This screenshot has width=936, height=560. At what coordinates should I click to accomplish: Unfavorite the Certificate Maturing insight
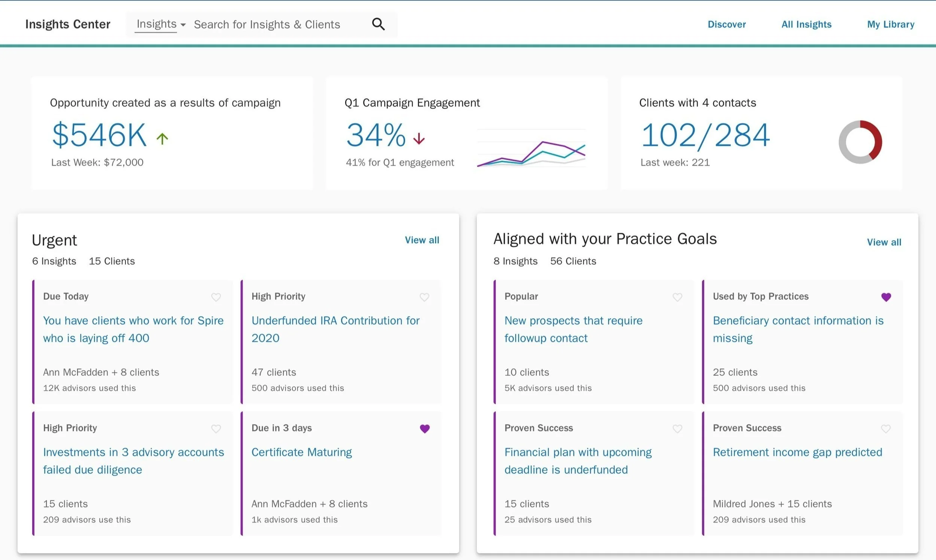[x=425, y=429]
